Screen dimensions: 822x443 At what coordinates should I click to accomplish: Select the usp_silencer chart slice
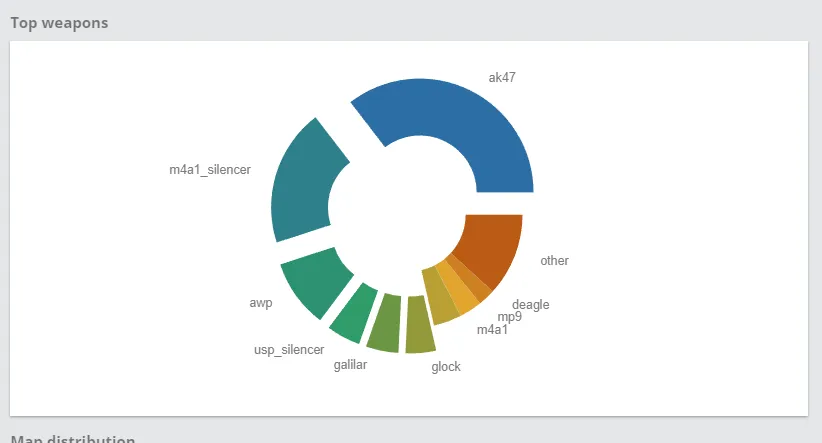[354, 314]
